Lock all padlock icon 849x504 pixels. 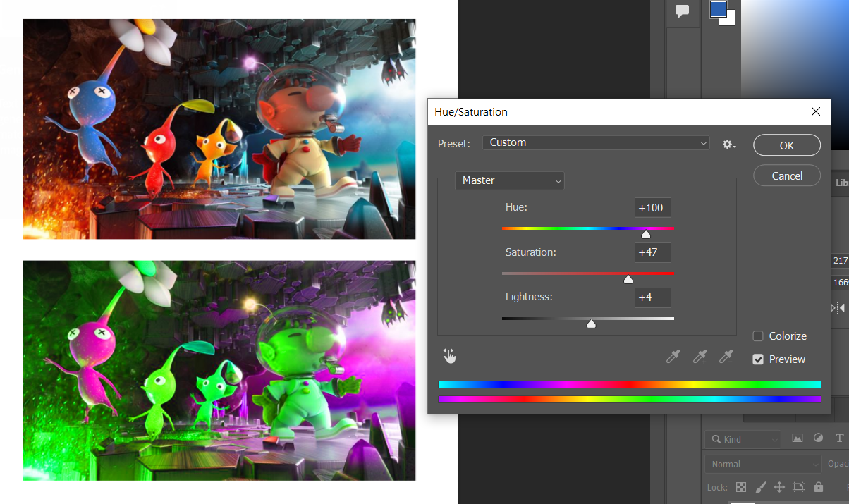pyautogui.click(x=818, y=487)
